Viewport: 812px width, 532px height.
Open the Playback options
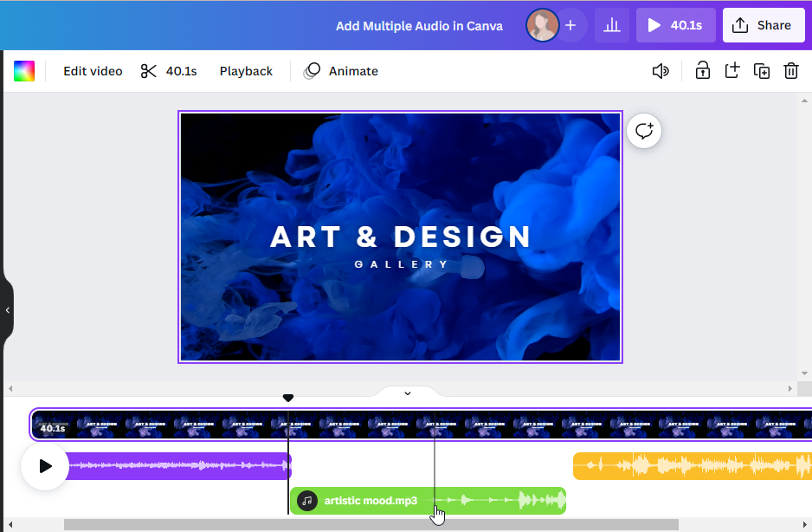[246, 71]
